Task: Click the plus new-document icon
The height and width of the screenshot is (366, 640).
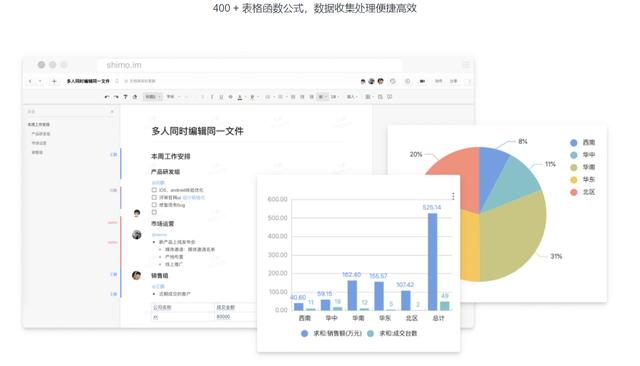Action: coord(54,81)
